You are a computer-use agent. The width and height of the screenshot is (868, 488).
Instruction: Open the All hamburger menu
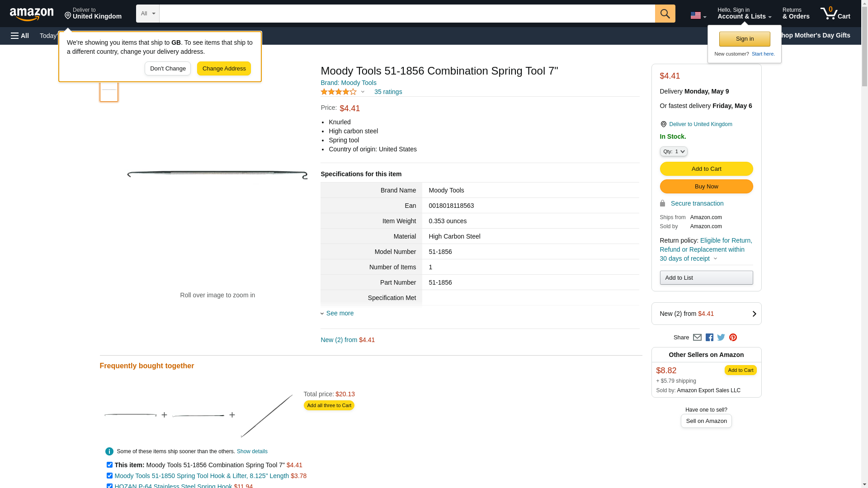click(20, 36)
